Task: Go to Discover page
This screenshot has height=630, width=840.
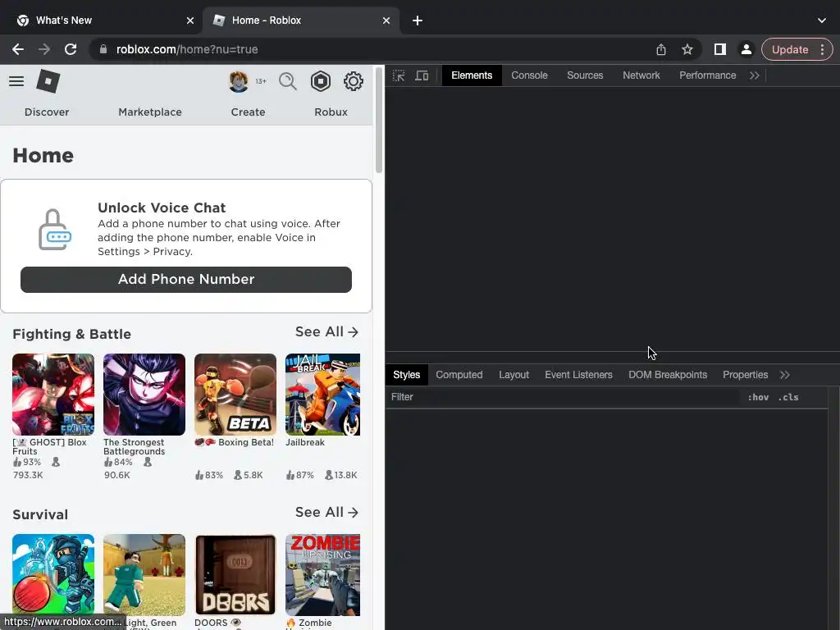Action: (47, 112)
